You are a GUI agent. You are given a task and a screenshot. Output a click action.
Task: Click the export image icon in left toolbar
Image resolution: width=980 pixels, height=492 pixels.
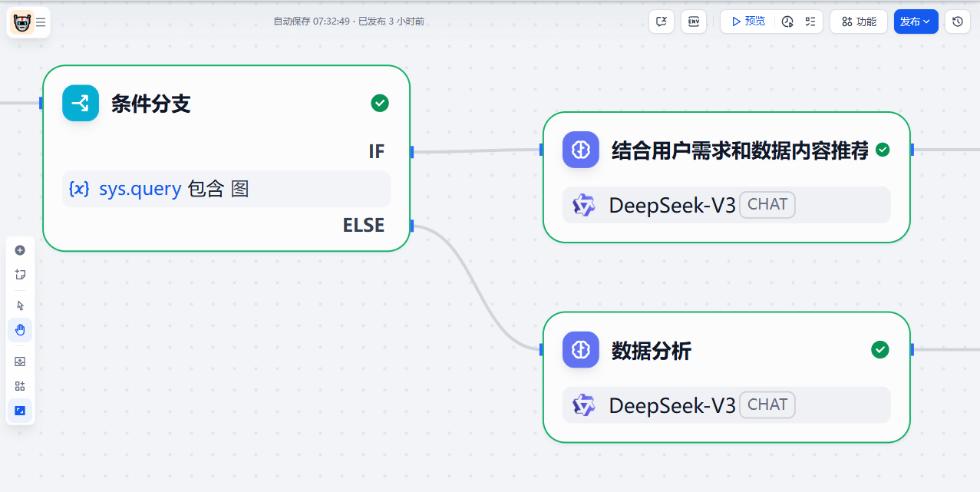pos(20,362)
